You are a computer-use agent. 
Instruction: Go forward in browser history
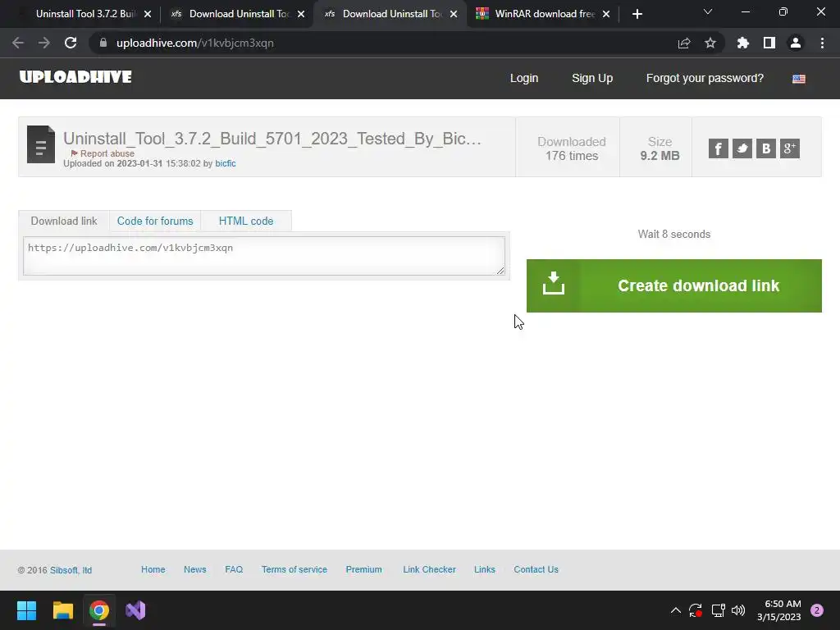click(44, 43)
